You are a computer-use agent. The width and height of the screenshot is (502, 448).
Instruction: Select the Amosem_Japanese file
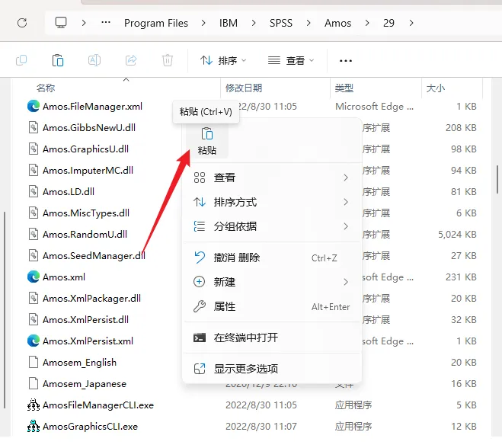pyautogui.click(x=85, y=384)
